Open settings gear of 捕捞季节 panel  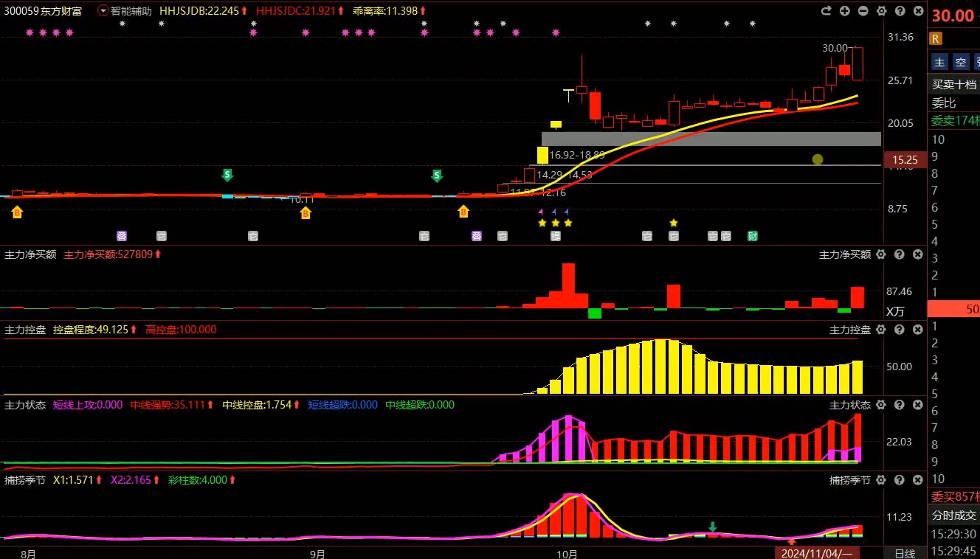pyautogui.click(x=881, y=480)
